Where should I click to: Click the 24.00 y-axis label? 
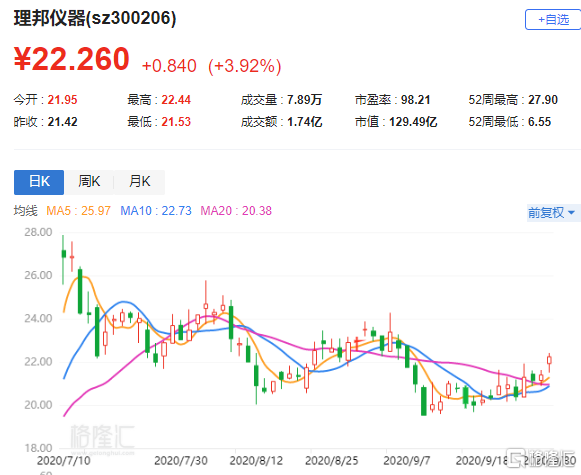38,318
